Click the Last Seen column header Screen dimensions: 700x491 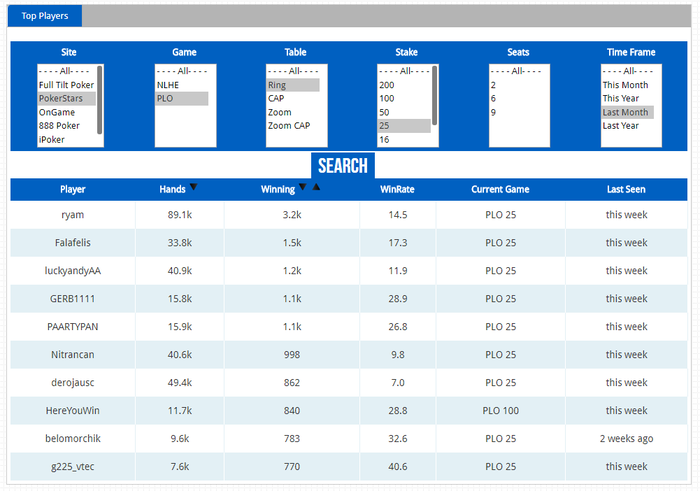coord(626,189)
